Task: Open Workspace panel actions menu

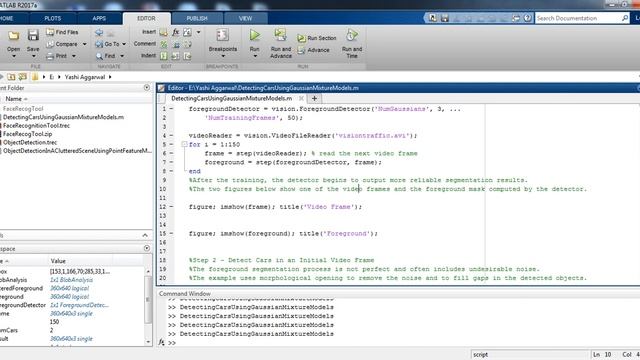Action: [x=147, y=248]
